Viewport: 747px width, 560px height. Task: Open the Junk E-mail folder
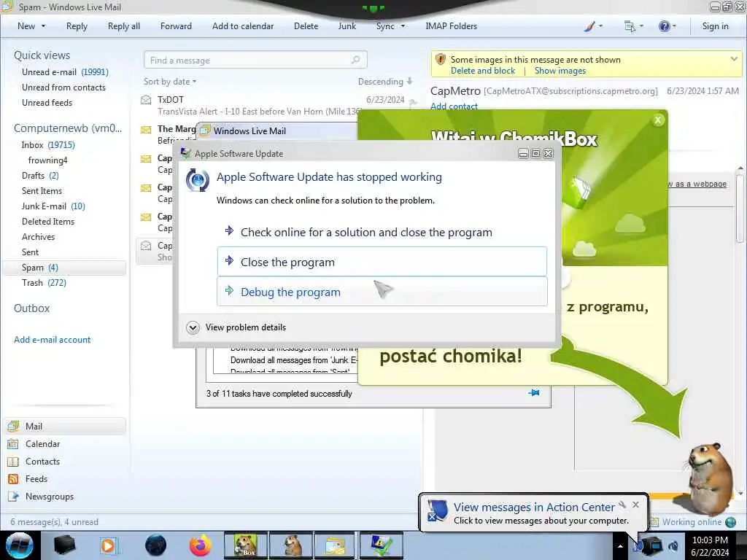tap(53, 206)
